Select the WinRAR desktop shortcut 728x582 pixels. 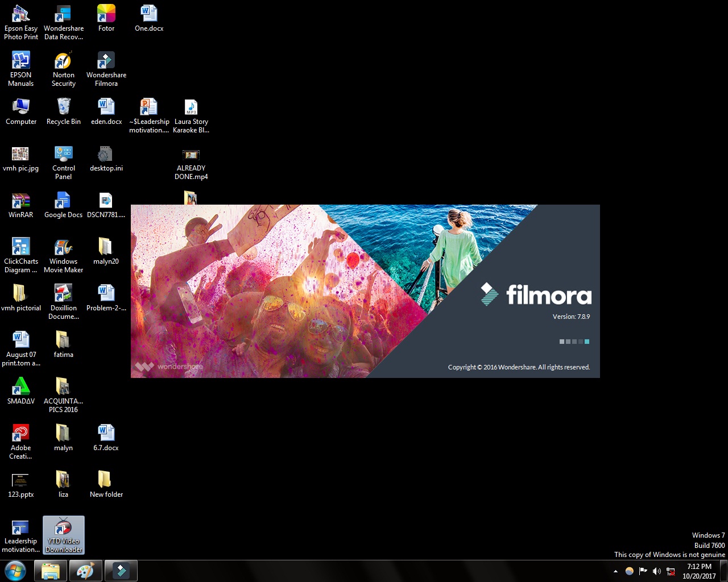[x=21, y=205]
